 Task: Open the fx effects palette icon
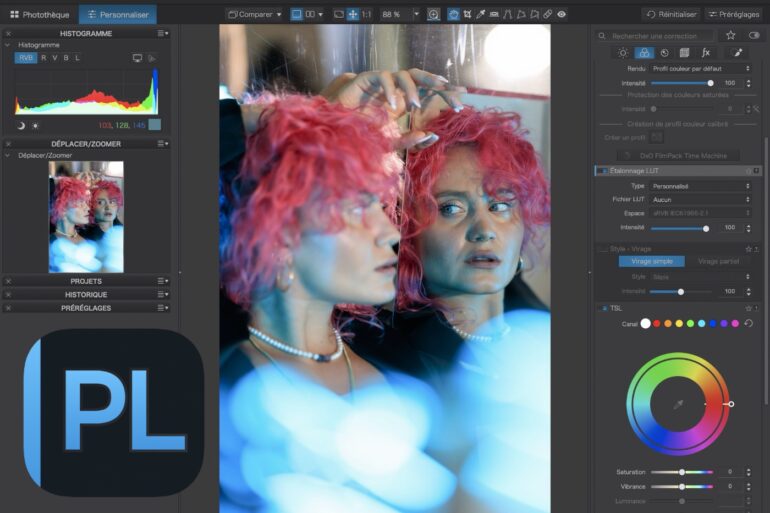click(x=705, y=52)
